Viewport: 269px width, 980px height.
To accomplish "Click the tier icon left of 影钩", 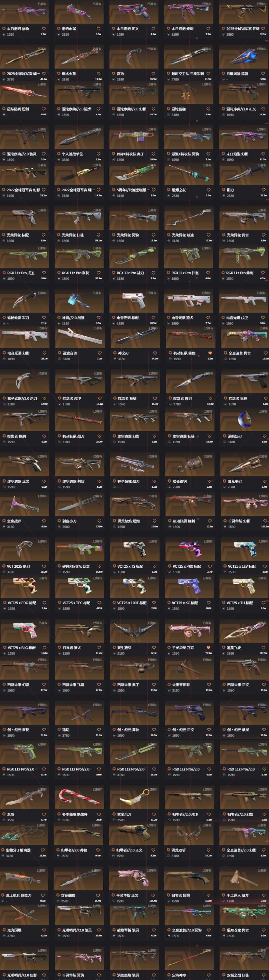I will tap(113, 74).
